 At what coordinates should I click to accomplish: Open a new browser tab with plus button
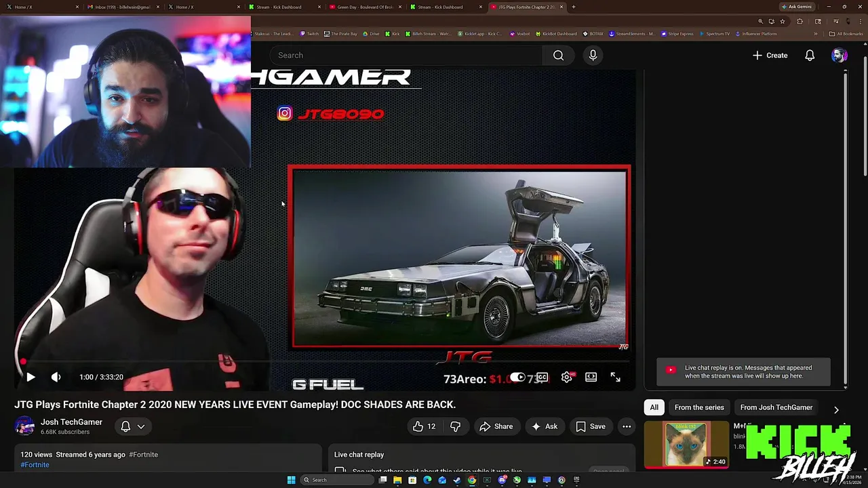[x=574, y=7]
